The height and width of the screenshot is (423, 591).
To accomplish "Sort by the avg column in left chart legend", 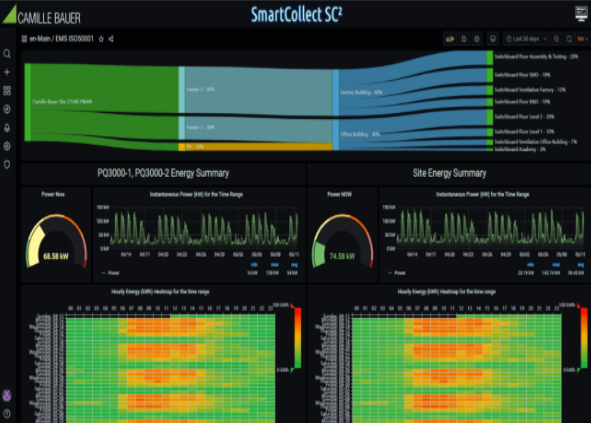I will [x=294, y=265].
